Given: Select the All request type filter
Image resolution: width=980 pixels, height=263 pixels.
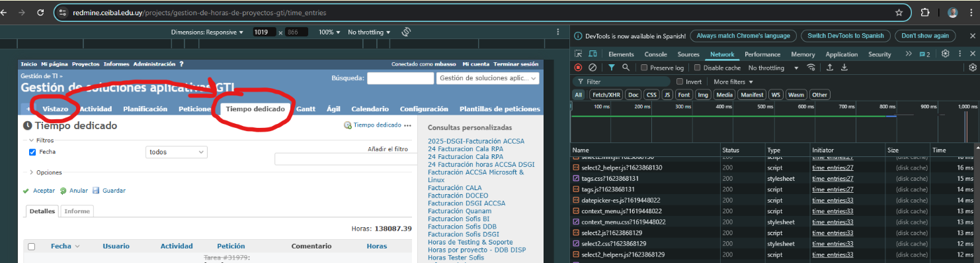Looking at the screenshot, I should pos(579,95).
